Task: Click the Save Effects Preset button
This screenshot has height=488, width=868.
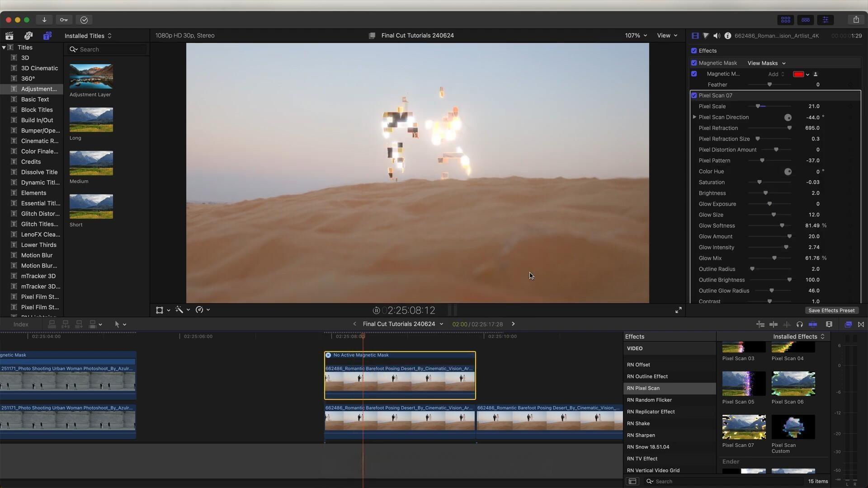Action: pyautogui.click(x=831, y=310)
